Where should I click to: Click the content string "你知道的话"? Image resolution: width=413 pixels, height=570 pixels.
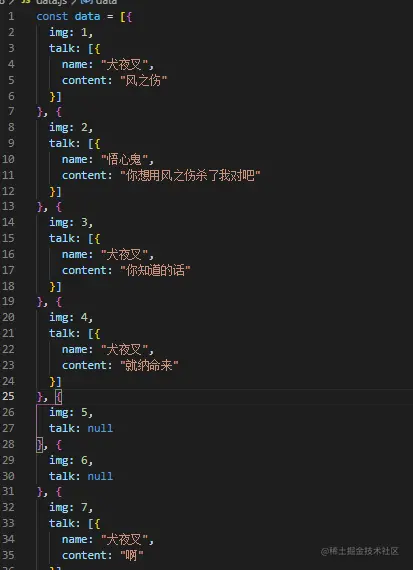[155, 270]
